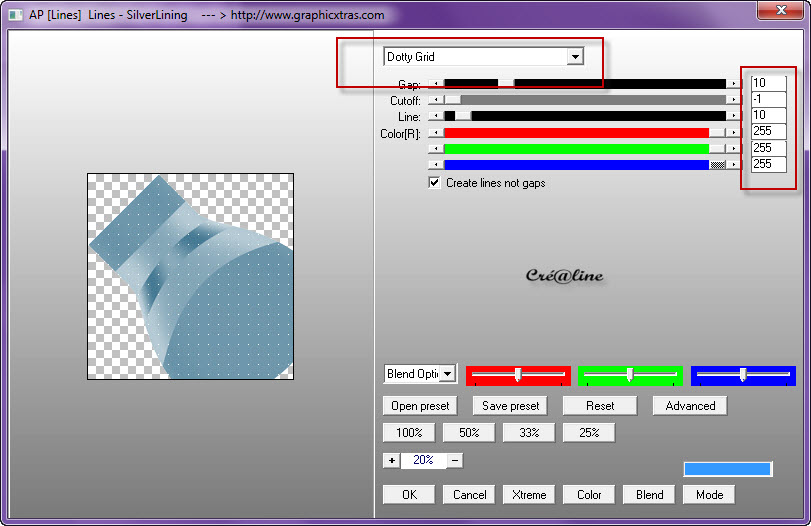The width and height of the screenshot is (811, 526).
Task: Click the Line slider left arrow
Action: 434,116
